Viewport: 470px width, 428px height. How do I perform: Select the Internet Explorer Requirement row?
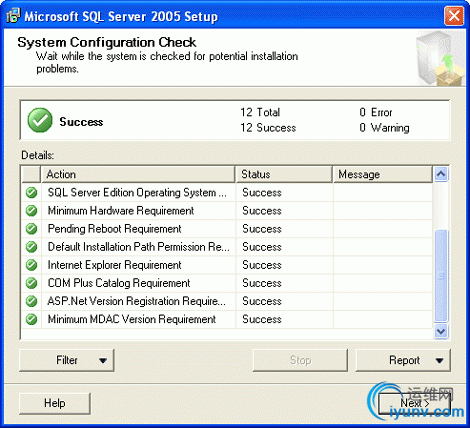[227, 265]
